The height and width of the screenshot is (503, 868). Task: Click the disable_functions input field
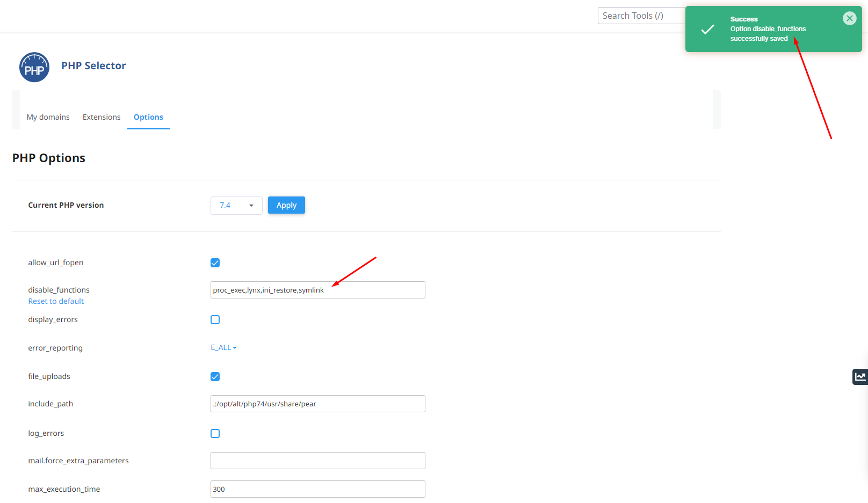tap(318, 290)
